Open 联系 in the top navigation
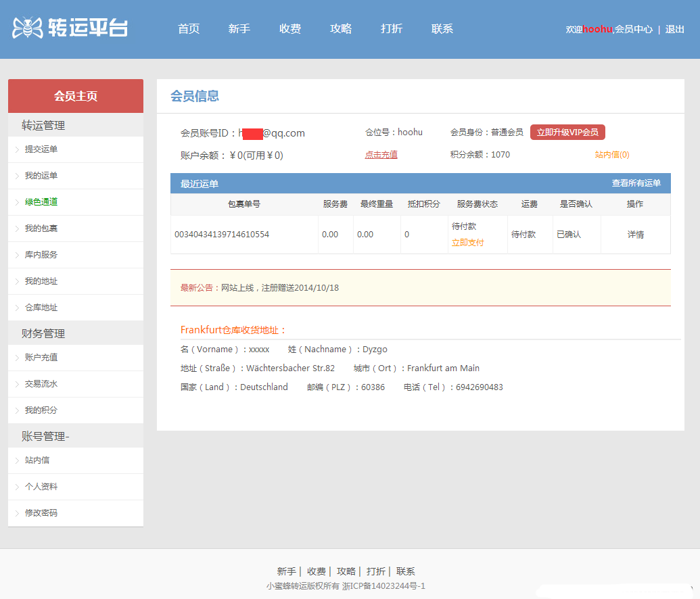Image resolution: width=700 pixels, height=599 pixels. coord(442,29)
